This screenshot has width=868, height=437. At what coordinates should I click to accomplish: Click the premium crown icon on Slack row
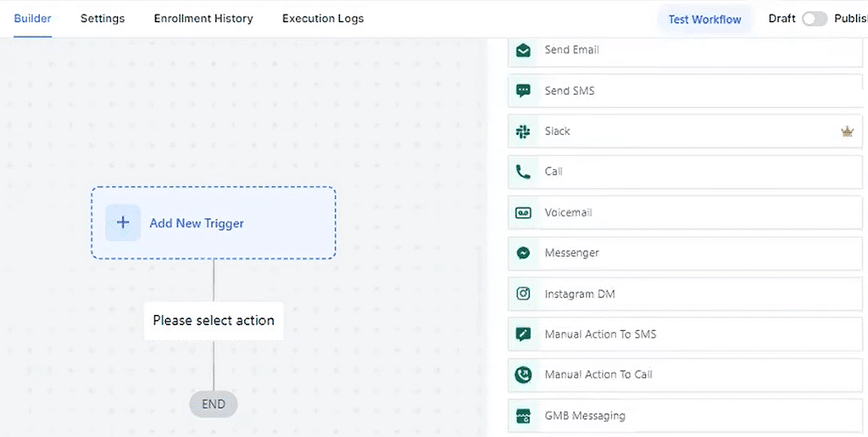847,132
